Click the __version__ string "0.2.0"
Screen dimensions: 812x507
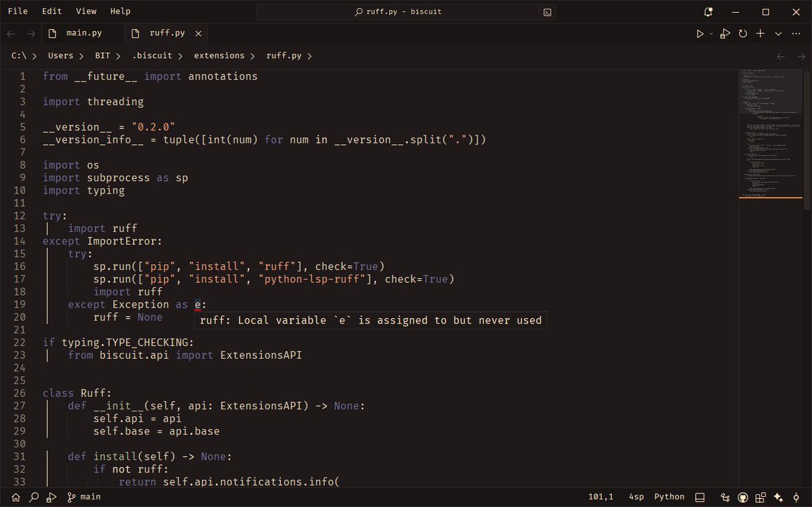154,127
